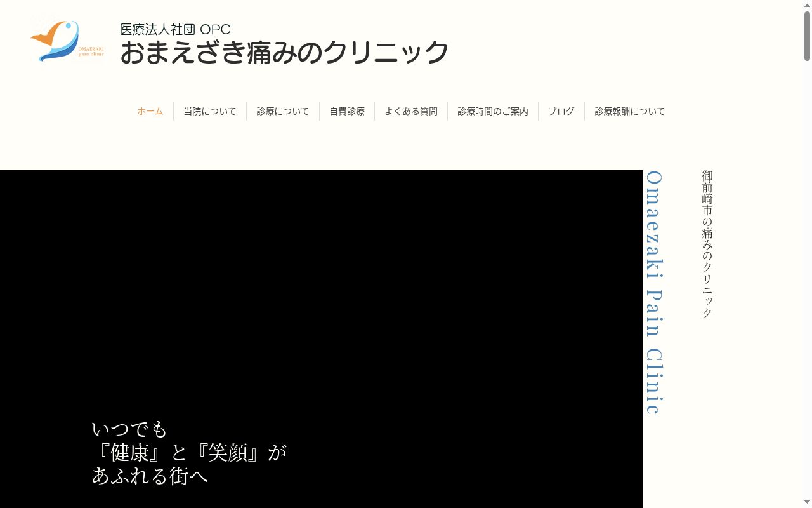Click vertical 御前崎市の痛みのクリニック text
The image size is (812, 508).
click(x=707, y=244)
